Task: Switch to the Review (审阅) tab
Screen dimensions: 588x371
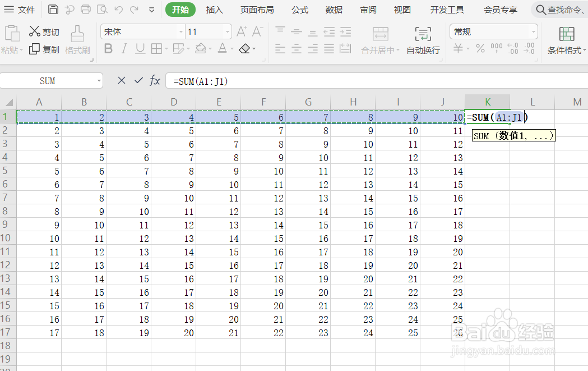Action: point(368,10)
